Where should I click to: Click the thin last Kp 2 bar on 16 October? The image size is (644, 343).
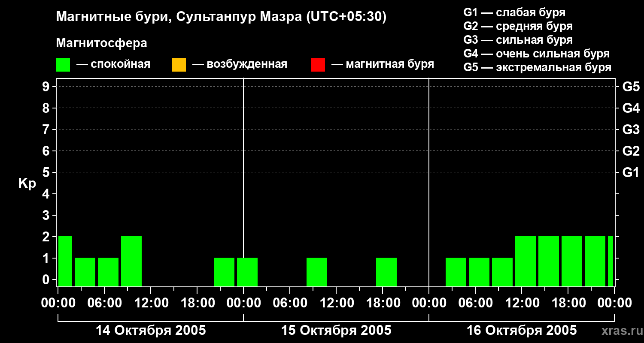[x=611, y=261]
